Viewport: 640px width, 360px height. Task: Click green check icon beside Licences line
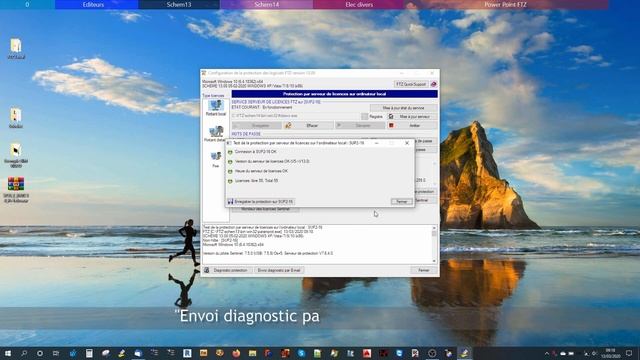point(230,181)
